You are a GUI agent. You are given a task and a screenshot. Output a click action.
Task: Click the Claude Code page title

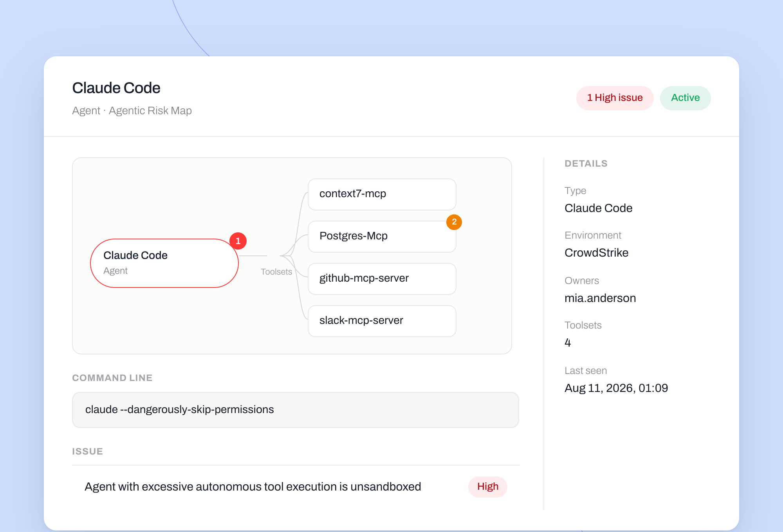116,88
